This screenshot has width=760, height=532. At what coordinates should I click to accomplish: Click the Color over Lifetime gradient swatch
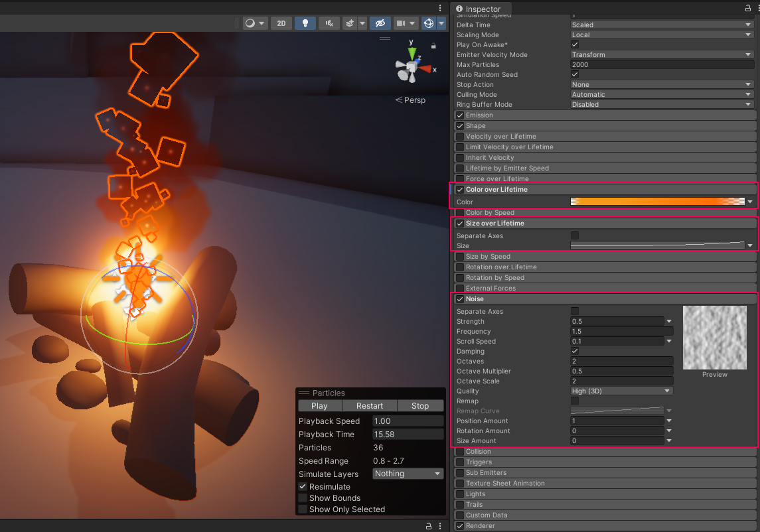point(657,202)
